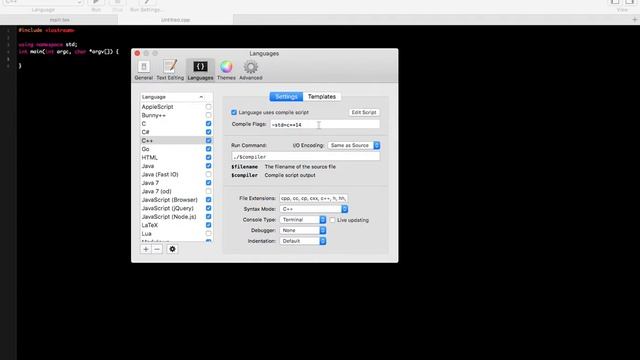
Task: Sort list by Language column header
Action: pos(172,97)
